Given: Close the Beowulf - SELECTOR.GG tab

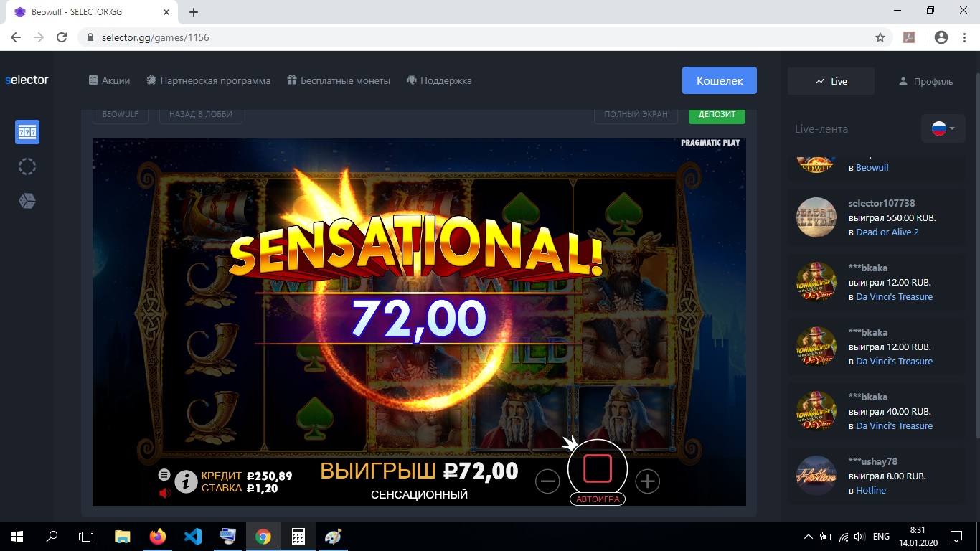Looking at the screenshot, I should tap(166, 12).
